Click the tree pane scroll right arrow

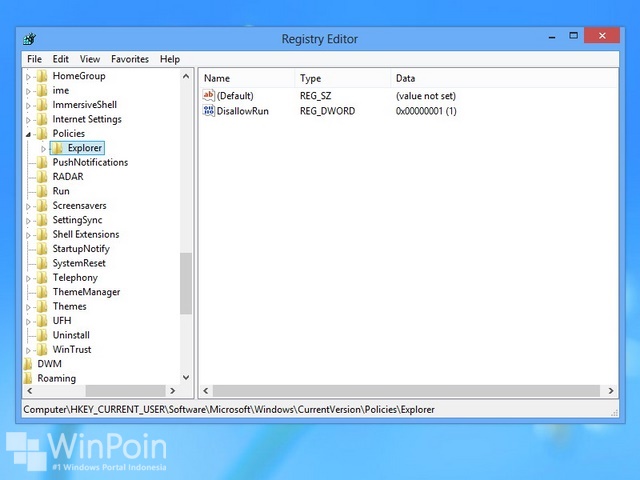tap(173, 391)
